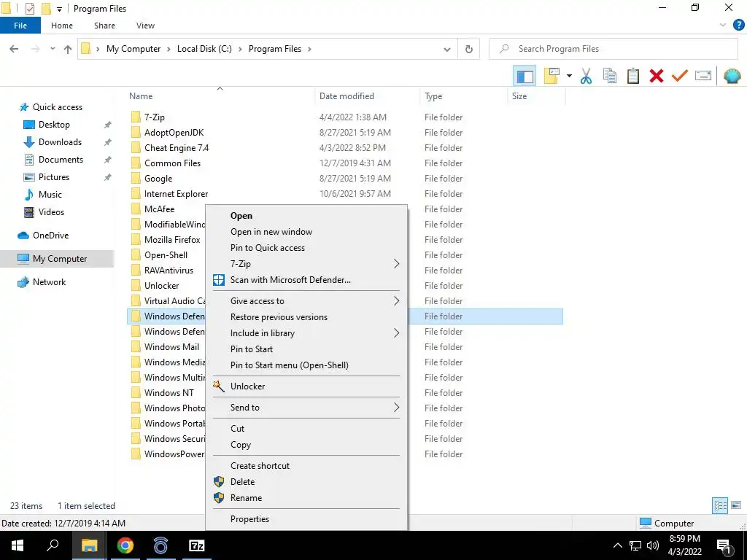Click the rename box toolbar icon
The image size is (747, 560).
[703, 76]
